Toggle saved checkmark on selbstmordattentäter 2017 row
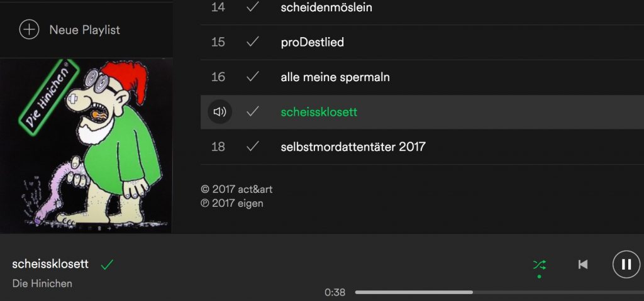The image size is (644, 301). coord(253,146)
